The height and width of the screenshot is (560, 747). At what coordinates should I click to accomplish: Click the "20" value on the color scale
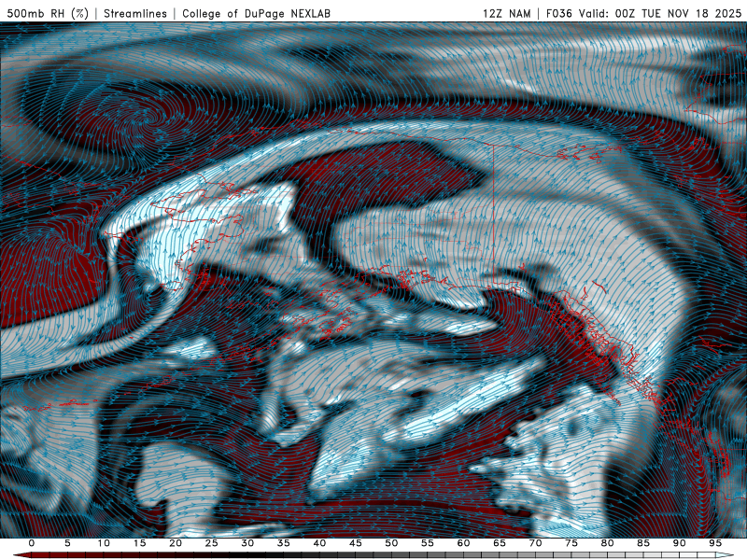tap(176, 543)
